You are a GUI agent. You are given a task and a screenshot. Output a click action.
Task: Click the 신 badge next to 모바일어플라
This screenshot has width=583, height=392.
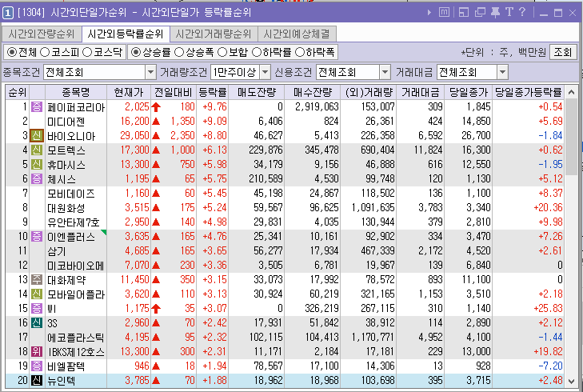coord(37,294)
